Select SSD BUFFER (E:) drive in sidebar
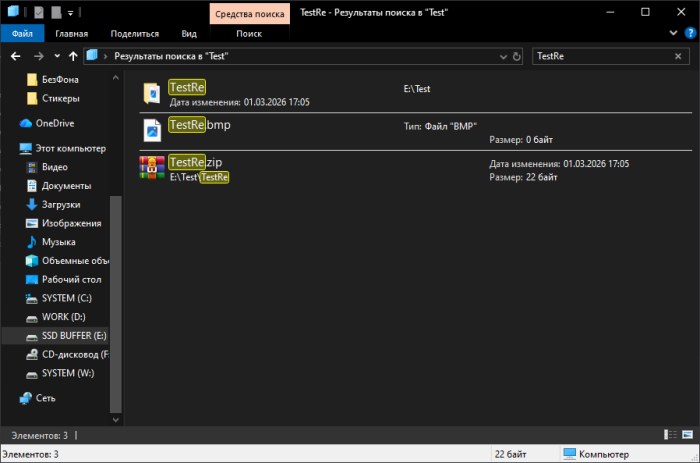This screenshot has height=463, width=700. tap(73, 336)
